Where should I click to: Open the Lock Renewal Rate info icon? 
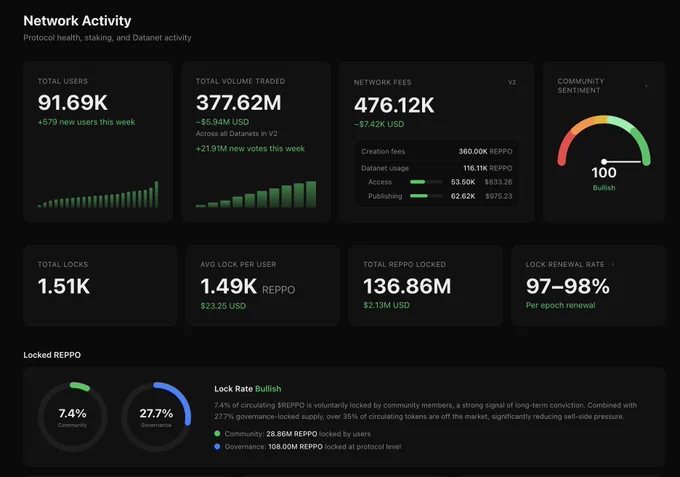tap(612, 264)
